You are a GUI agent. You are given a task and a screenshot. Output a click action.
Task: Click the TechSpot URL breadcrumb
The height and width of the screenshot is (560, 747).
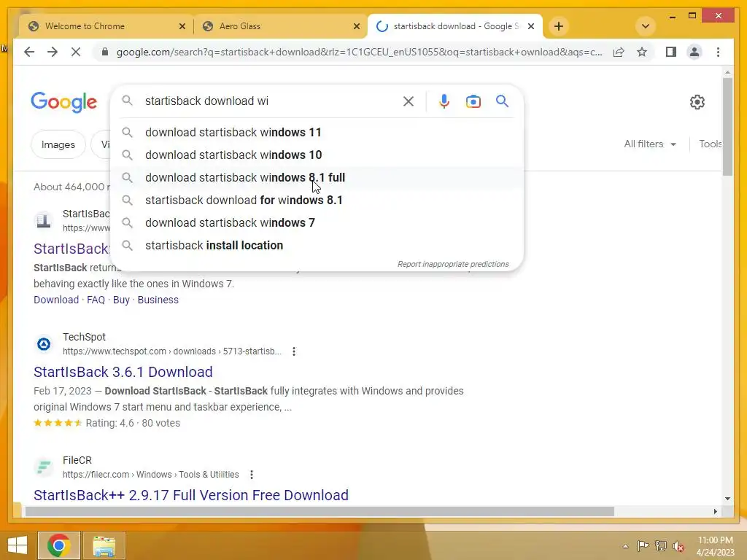[x=172, y=351]
